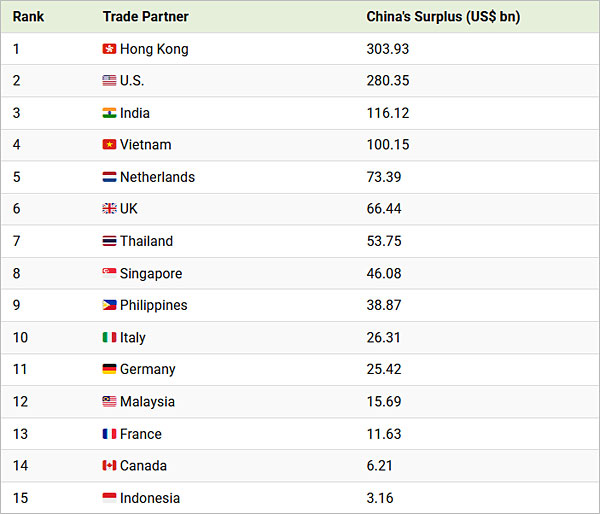Screen dimensions: 600x514
Task: Select the Philippines flag icon
Action: 109,305
